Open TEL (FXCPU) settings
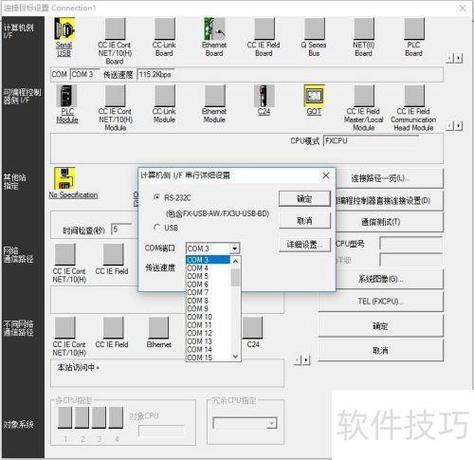 pyautogui.click(x=381, y=301)
